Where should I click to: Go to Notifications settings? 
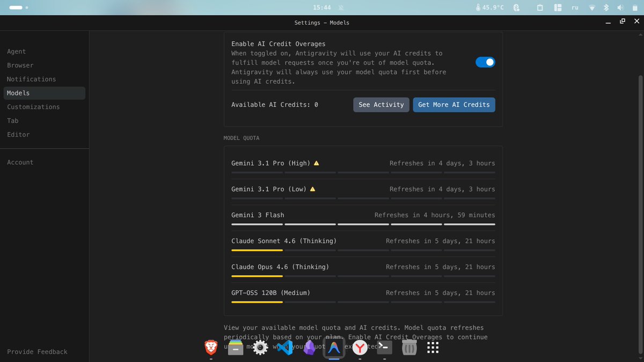point(31,79)
